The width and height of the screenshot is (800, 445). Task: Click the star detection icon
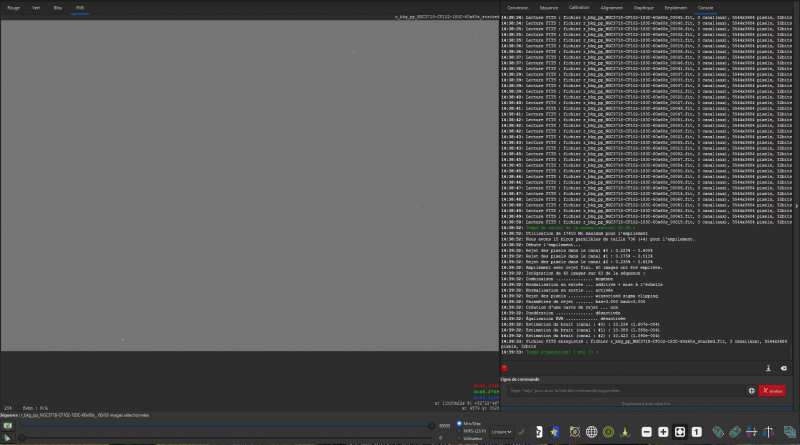click(x=555, y=432)
